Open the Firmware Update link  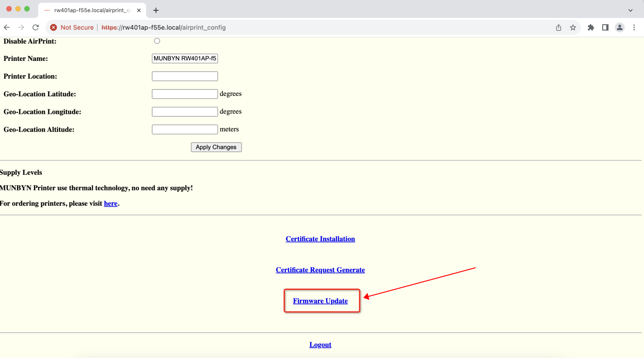click(x=320, y=301)
